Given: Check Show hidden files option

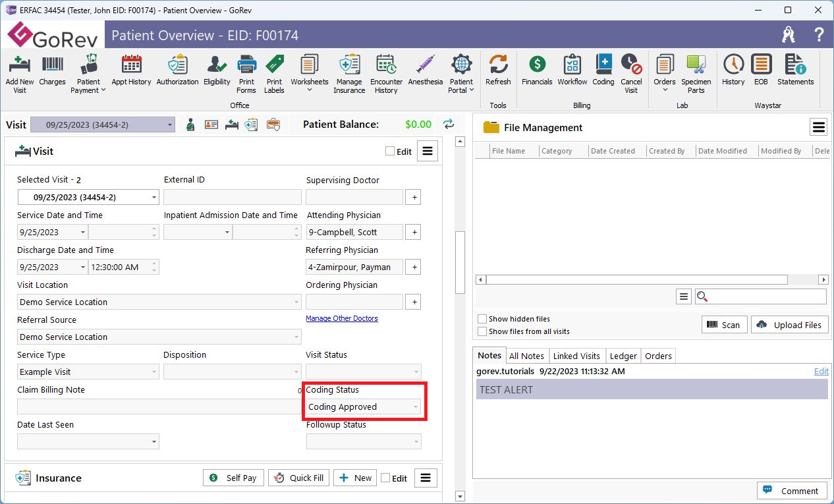Looking at the screenshot, I should click(483, 319).
